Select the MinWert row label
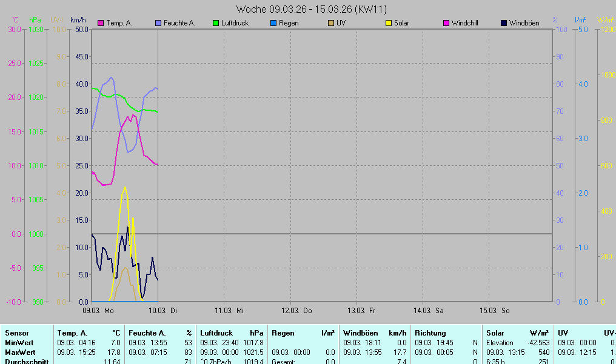Image resolution: width=616 pixels, height=364 pixels. (x=19, y=343)
